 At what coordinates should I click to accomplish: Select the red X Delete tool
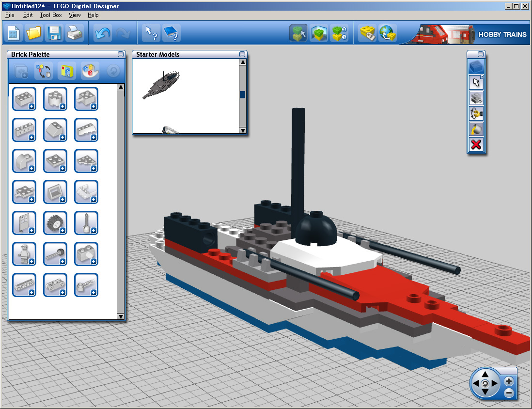[x=476, y=144]
